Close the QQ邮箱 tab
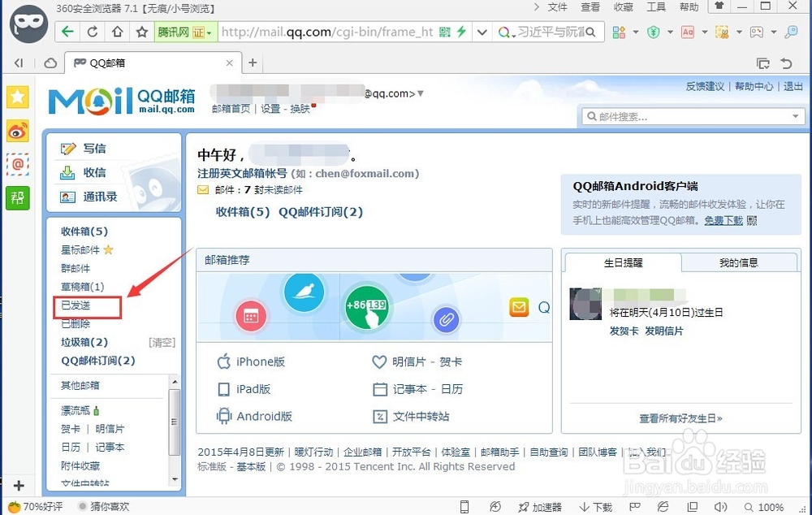The image size is (812, 515). pyautogui.click(x=230, y=63)
